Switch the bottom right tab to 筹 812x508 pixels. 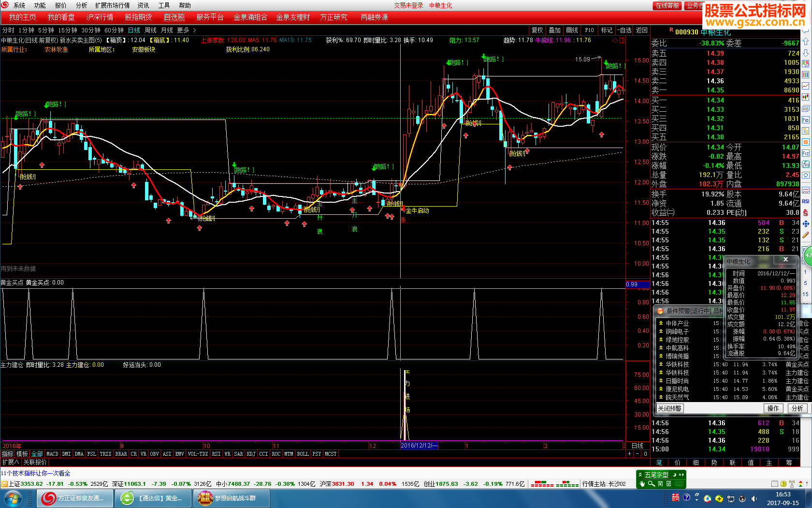point(789,463)
